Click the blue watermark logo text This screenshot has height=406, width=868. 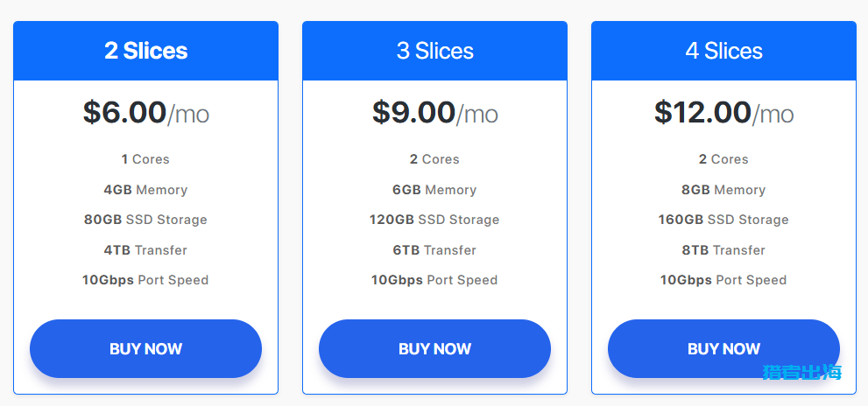(801, 372)
